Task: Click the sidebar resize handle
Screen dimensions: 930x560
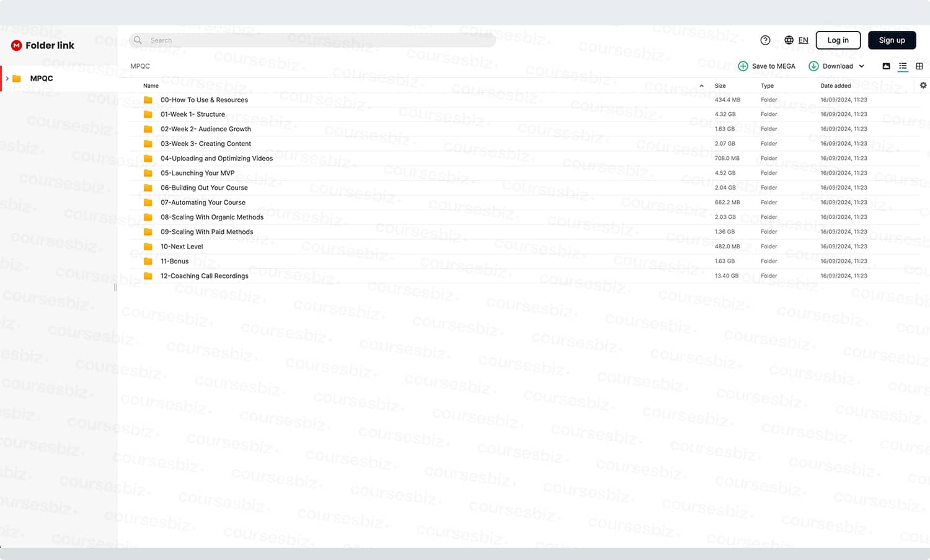Action: [x=115, y=287]
